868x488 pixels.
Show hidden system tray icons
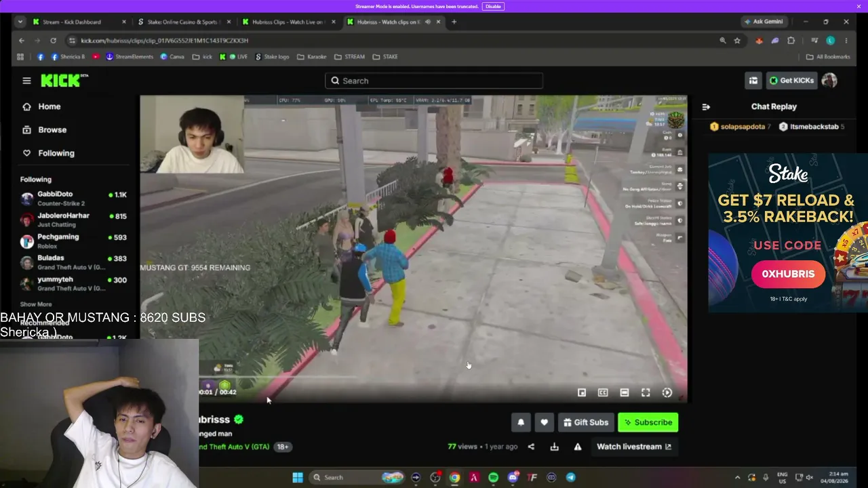point(737,477)
